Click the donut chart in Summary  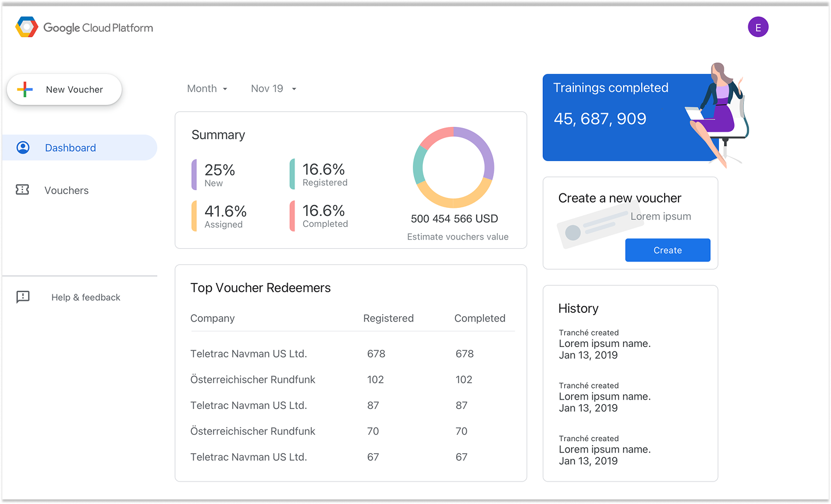coord(453,167)
